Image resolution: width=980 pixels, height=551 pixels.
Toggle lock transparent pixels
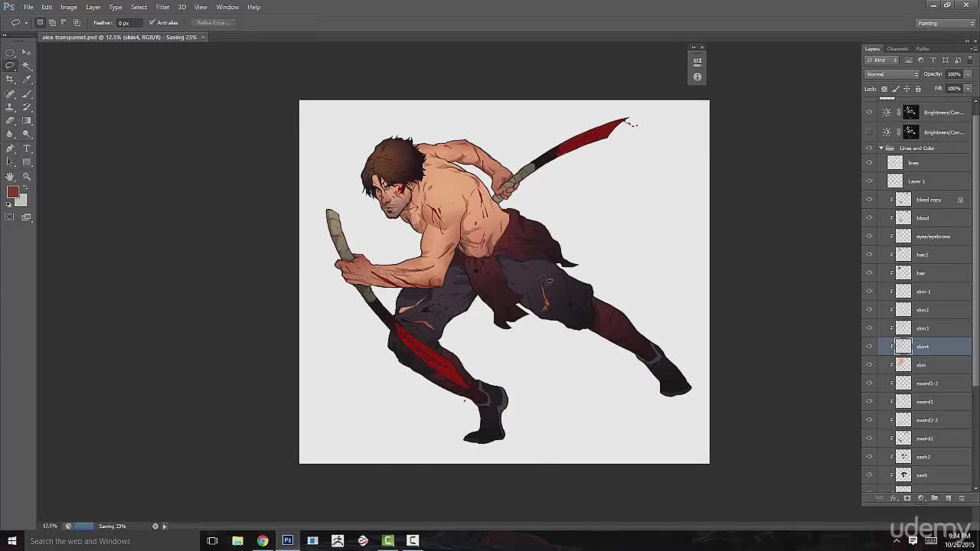pos(884,89)
